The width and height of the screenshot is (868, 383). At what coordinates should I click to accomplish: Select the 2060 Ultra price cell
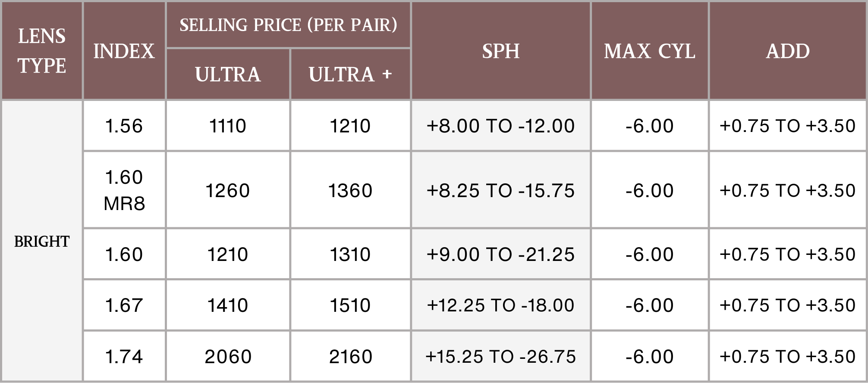(228, 357)
